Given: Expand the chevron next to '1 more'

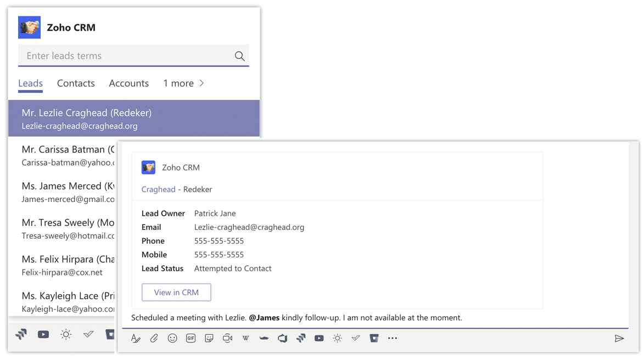Looking at the screenshot, I should 201,83.
